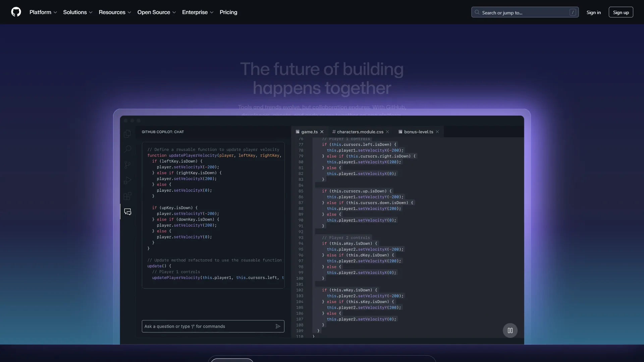The image size is (644, 362).
Task: Click the search magnifier icon in header
Action: (477, 12)
